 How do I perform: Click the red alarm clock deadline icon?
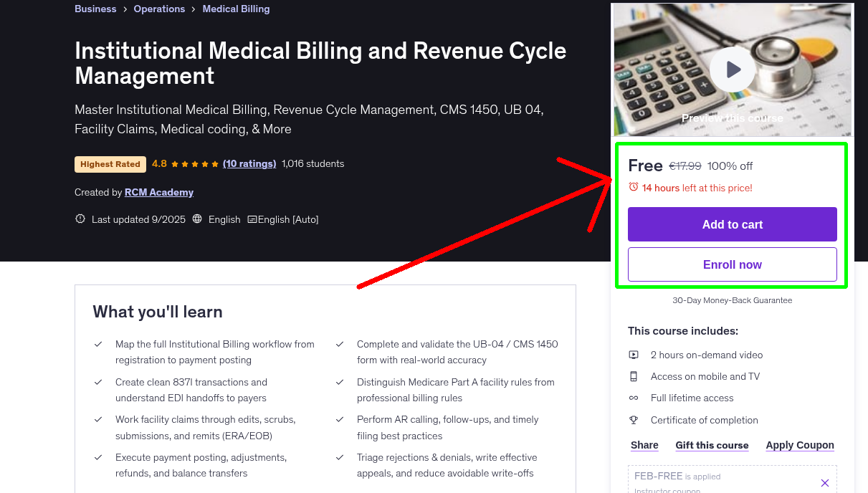coord(633,186)
